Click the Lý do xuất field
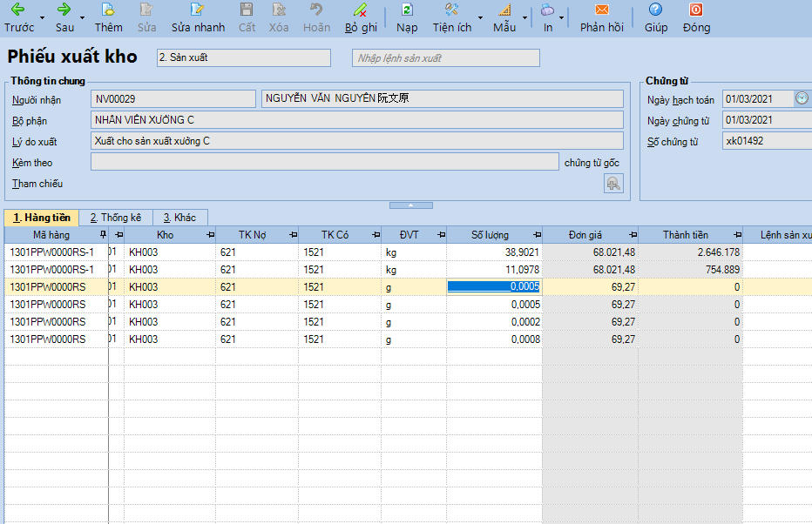The height and width of the screenshot is (524, 812). pos(357,141)
